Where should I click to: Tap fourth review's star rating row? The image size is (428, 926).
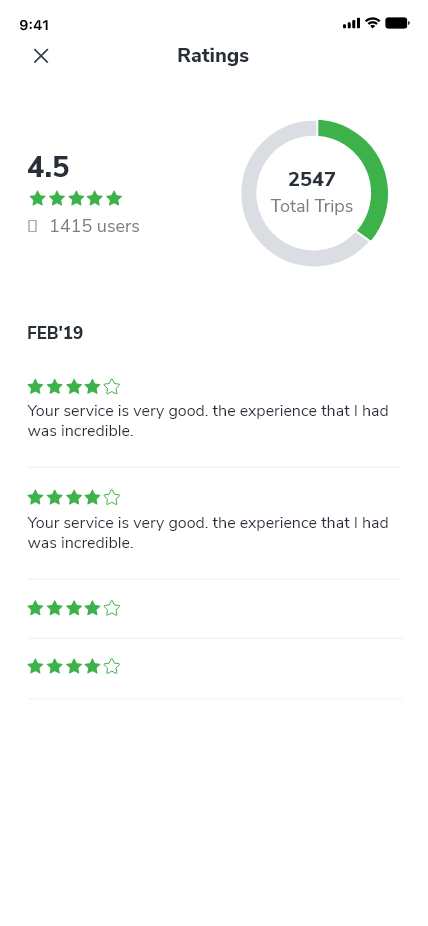click(74, 667)
